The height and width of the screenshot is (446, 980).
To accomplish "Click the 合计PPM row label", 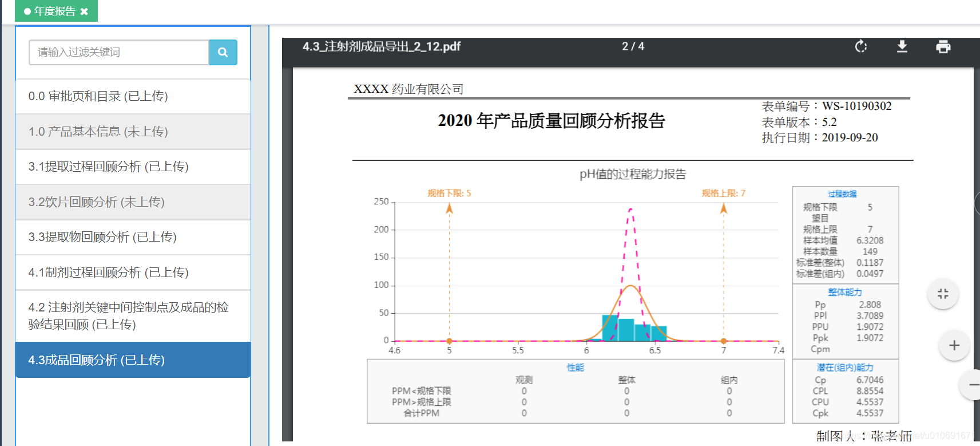I will pos(422,413).
